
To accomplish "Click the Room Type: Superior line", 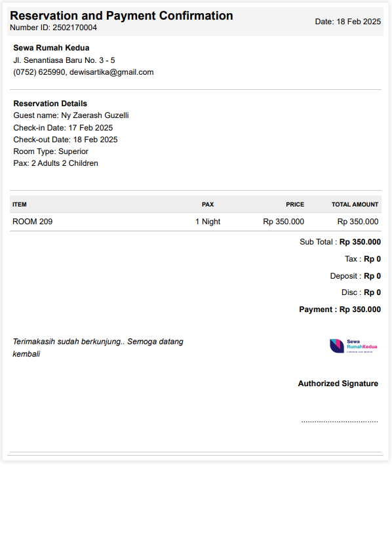I will [x=51, y=151].
